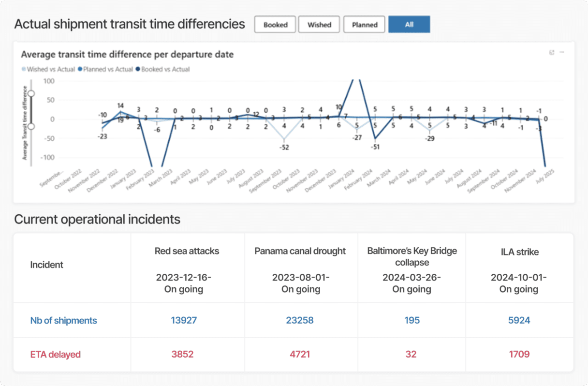588x386 pixels.
Task: Open Red sea attacks shipment count 13927
Action: click(x=183, y=320)
